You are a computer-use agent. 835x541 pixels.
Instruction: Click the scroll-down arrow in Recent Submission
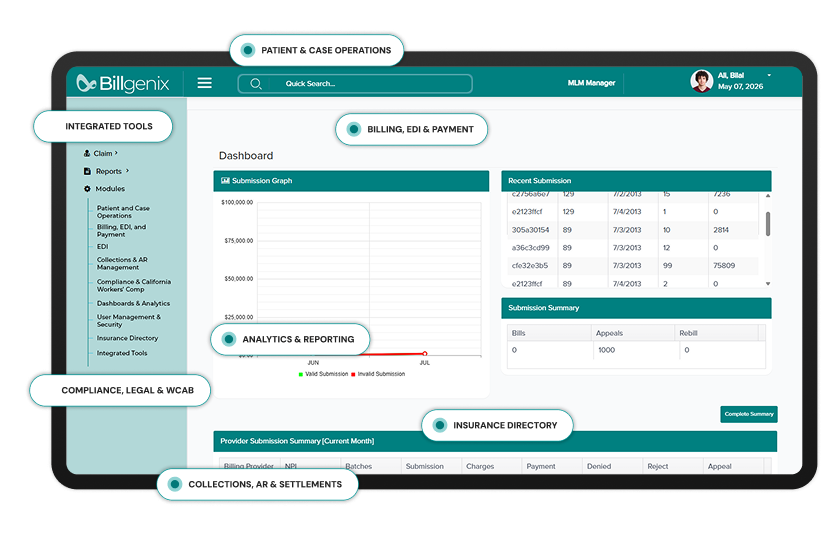768,284
